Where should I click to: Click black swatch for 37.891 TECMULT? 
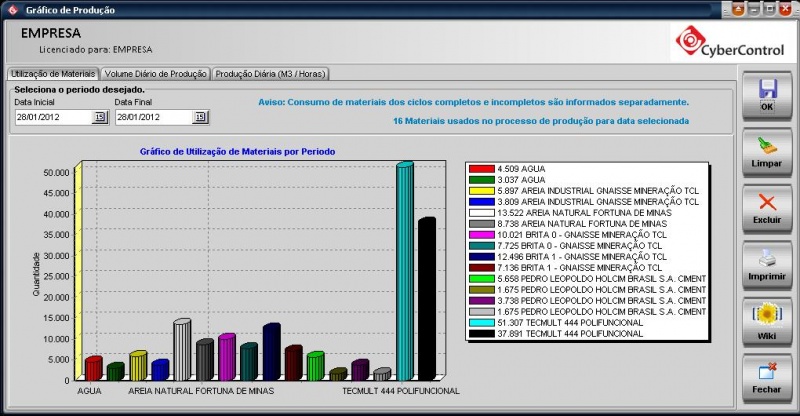[482, 334]
